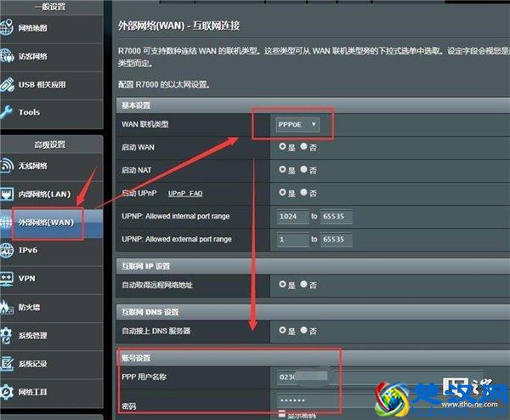Click the 系统记录 log icon
Image resolution: width=510 pixels, height=420 pixels.
click(x=7, y=363)
